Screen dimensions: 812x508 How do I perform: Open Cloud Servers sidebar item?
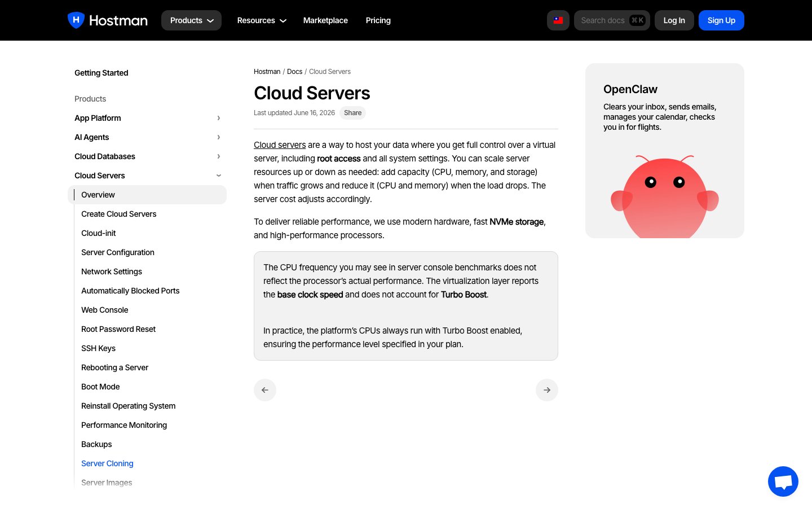click(100, 176)
